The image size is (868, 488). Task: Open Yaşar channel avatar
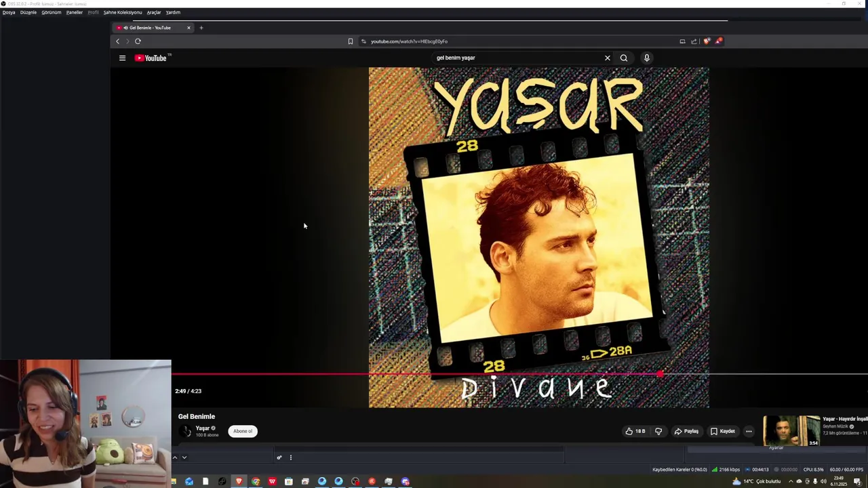185,431
